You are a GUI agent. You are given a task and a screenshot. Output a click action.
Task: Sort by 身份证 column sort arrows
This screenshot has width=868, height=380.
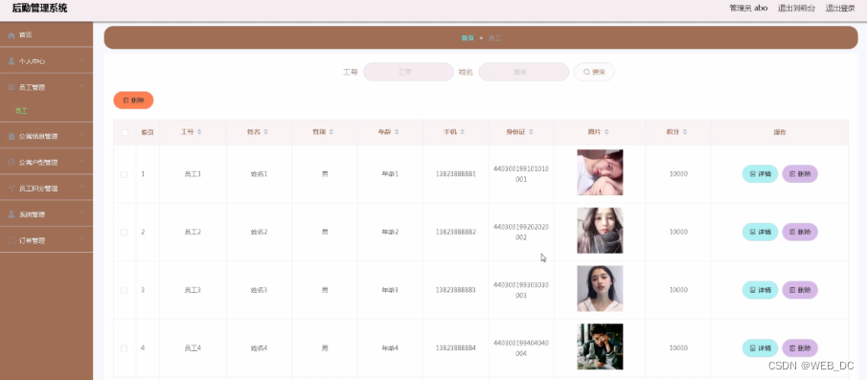tap(531, 132)
